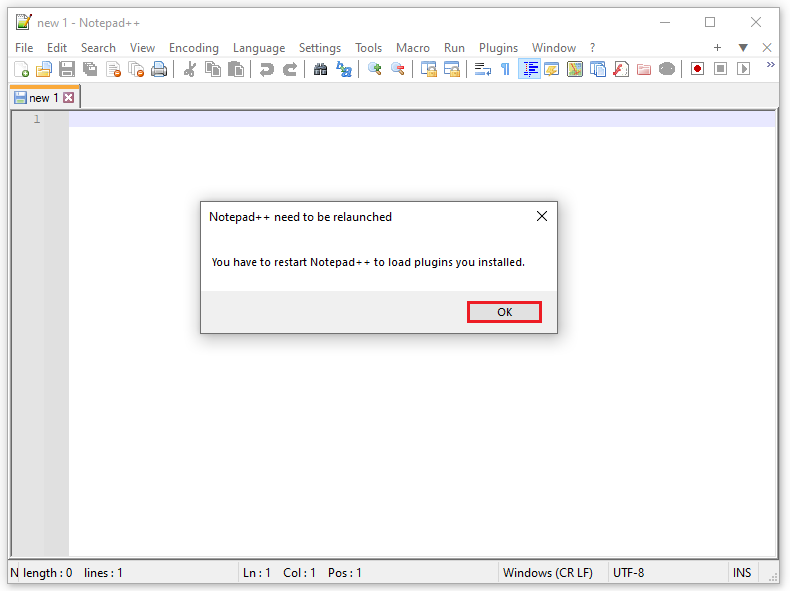
Task: Toggle INS mode in status bar
Action: pos(742,573)
